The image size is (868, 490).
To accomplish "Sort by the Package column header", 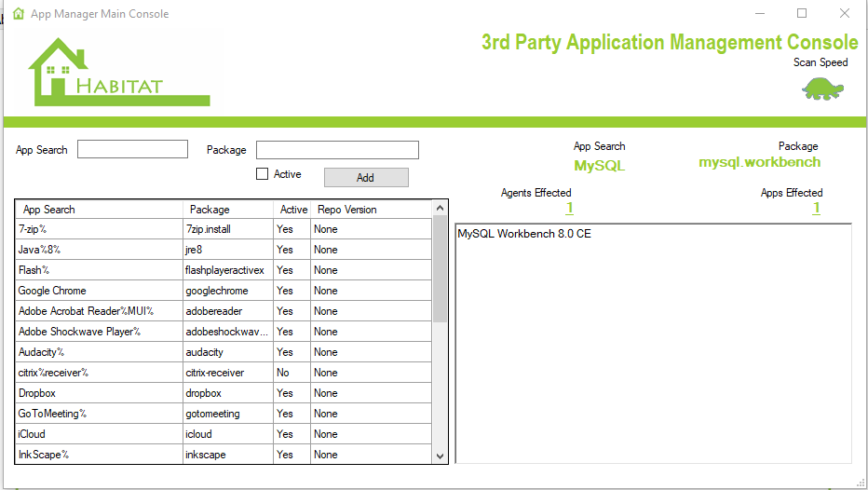I will click(209, 210).
